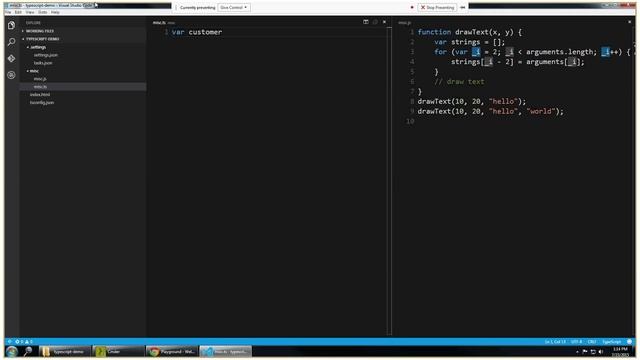Click the status bar sync icon at far left
Screen dimensions: 640x360
pos(9,342)
